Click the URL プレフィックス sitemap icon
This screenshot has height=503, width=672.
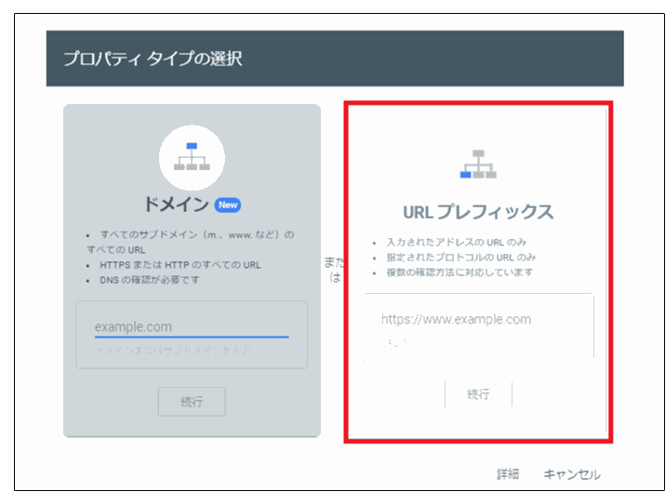coord(478,164)
